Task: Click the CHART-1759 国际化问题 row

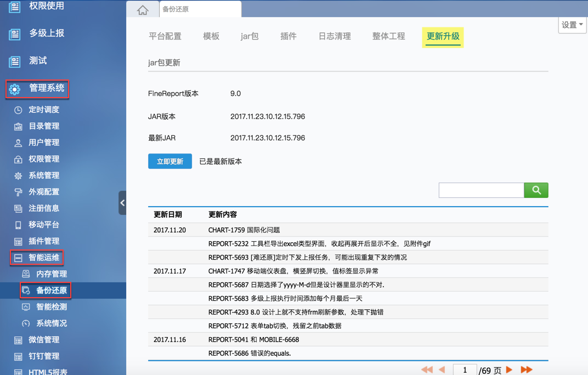Action: click(348, 230)
